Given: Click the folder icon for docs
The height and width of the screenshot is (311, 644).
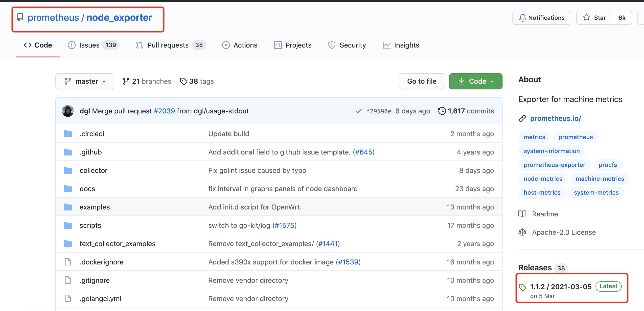Looking at the screenshot, I should 68,188.
